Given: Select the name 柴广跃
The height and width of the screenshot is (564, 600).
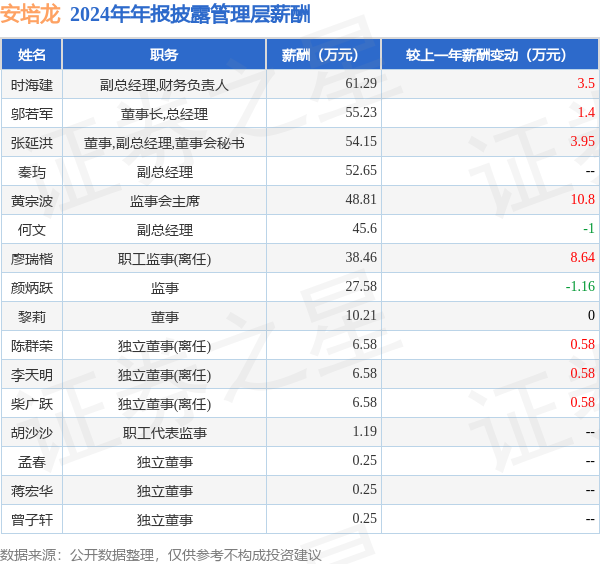Looking at the screenshot, I should tap(31, 404).
